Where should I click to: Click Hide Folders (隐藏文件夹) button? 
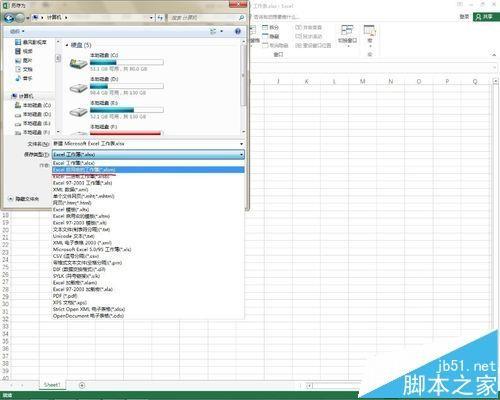click(24, 199)
